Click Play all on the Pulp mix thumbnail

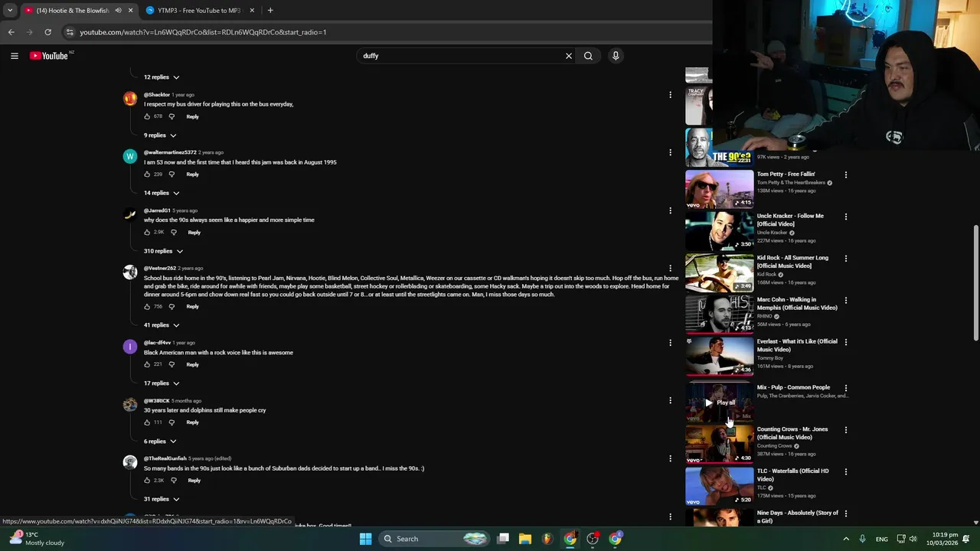[720, 403]
